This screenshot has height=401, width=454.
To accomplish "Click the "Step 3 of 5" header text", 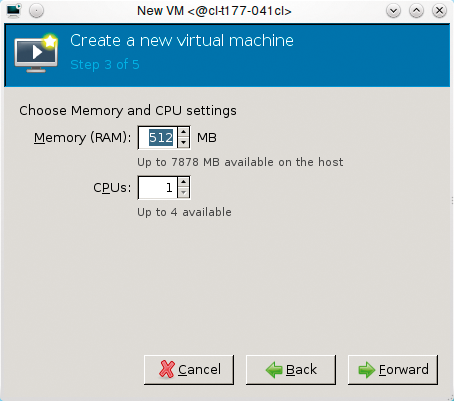I will click(x=105, y=65).
